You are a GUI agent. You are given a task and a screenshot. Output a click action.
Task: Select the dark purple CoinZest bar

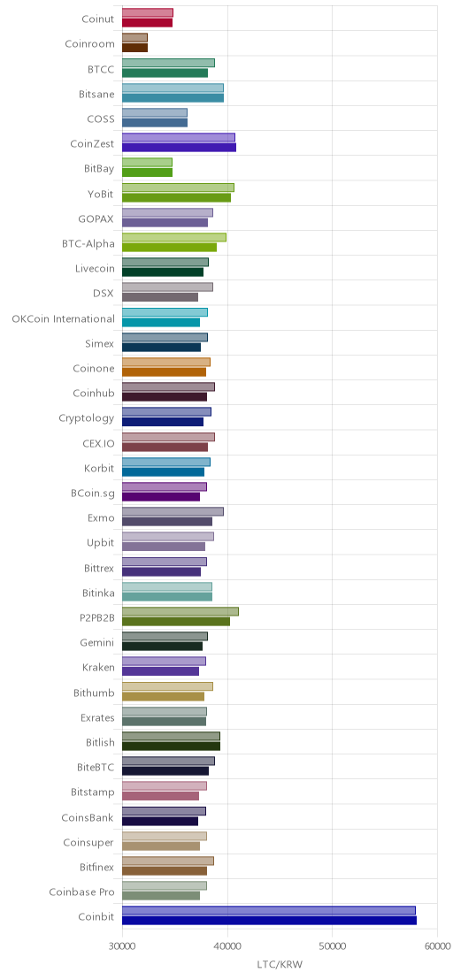[180, 148]
